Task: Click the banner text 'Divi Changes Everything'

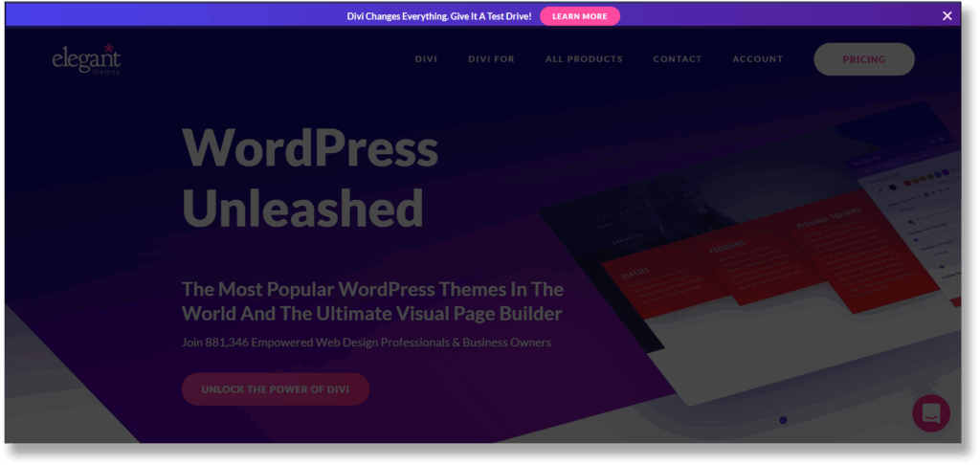Action: point(438,16)
